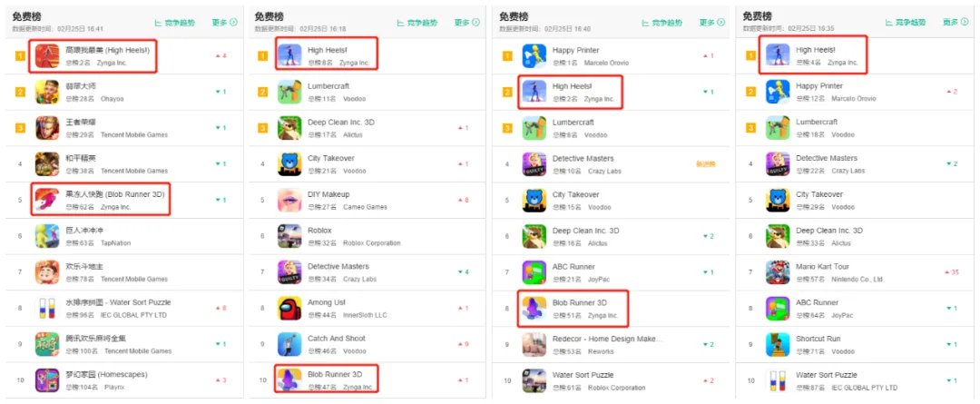Select the Shortcut Run app icon
The image size is (980, 404).
coord(778,345)
